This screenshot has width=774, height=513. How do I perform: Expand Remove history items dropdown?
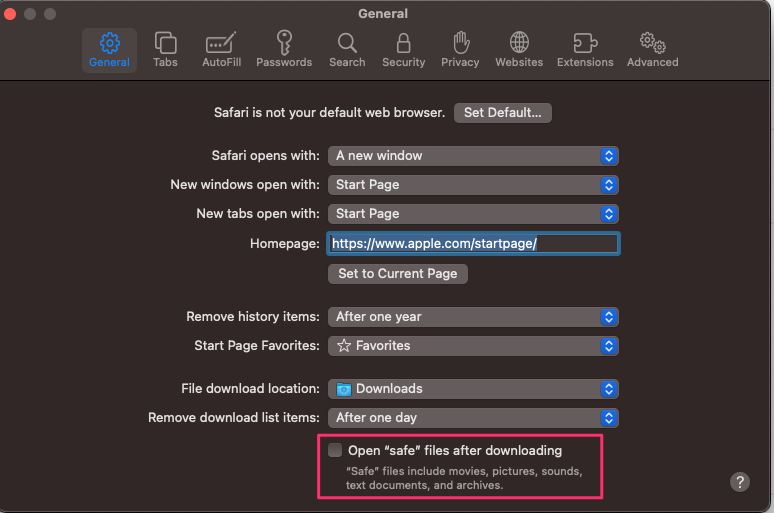(473, 317)
